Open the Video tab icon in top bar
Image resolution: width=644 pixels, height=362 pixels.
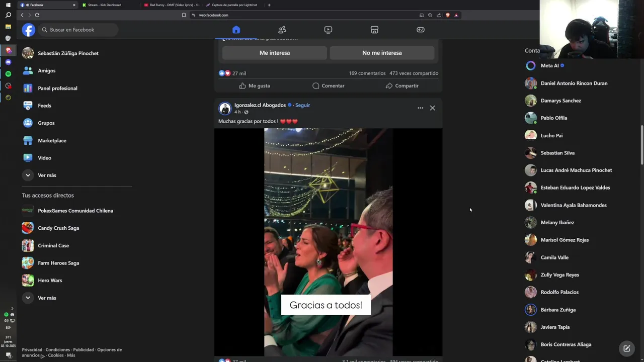point(328,30)
